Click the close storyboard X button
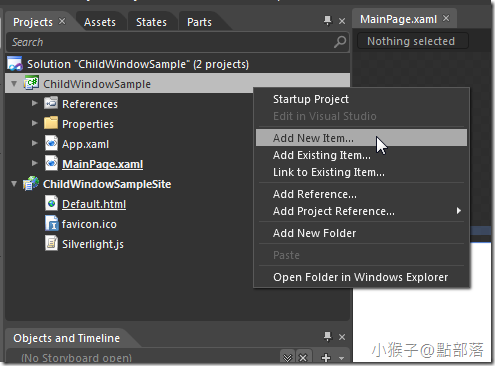The image size is (495, 366). 303,358
